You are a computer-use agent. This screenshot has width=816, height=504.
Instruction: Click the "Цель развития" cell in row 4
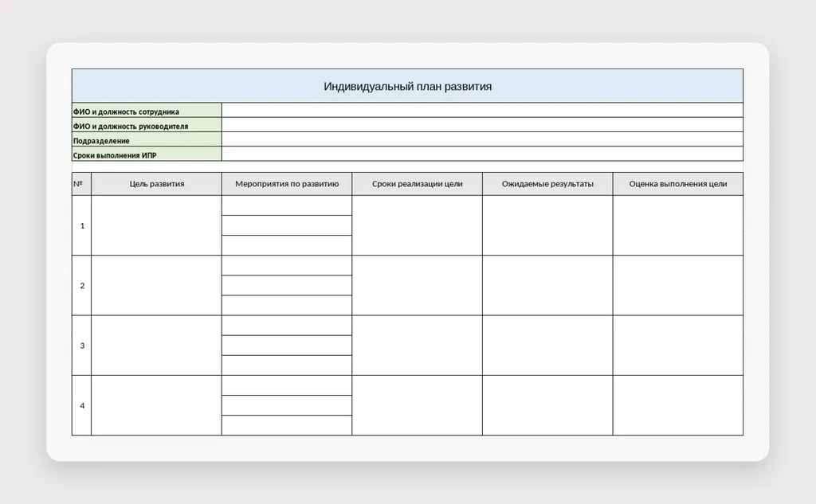[157, 405]
